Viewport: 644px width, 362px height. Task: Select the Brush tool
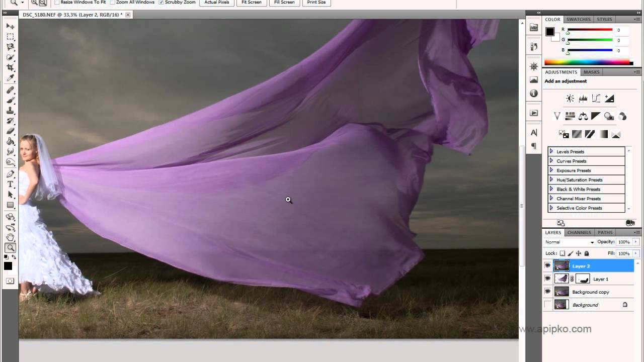coord(10,100)
